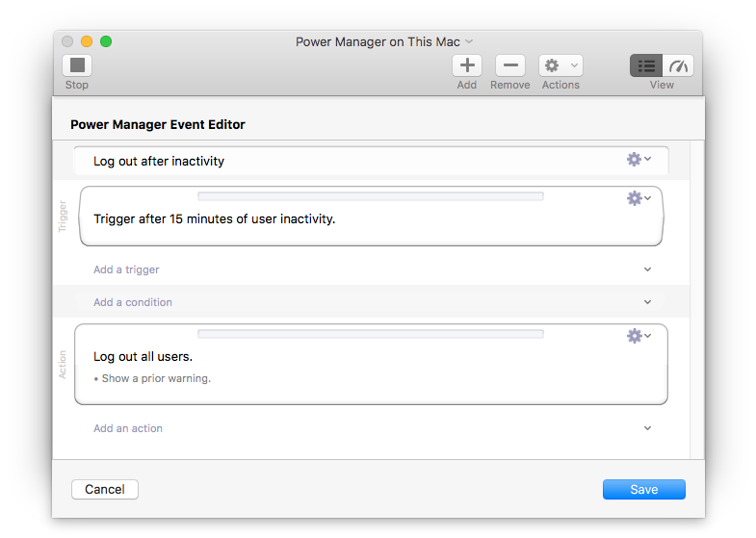The image size is (756, 538).
Task: Open gear menu for inactivity trigger
Action: point(639,198)
